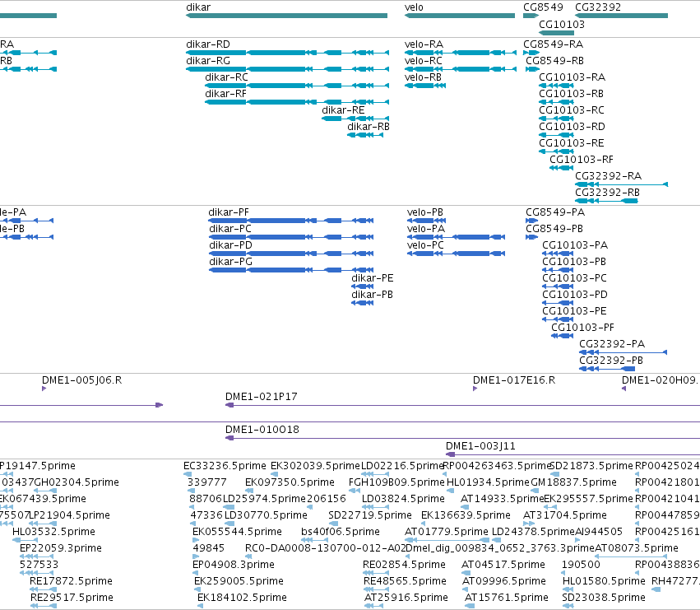Click the EC33236.5prime EST label

225,466
